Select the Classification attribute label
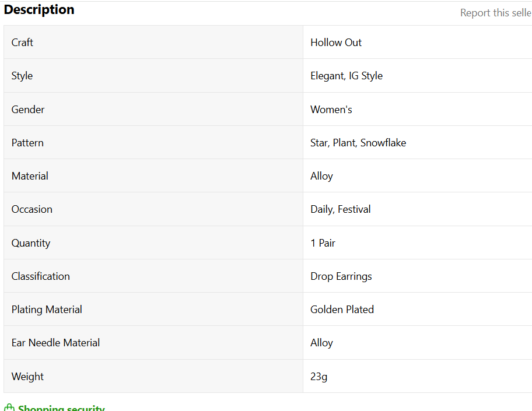Viewport: 532px width, 411px height. 41,276
